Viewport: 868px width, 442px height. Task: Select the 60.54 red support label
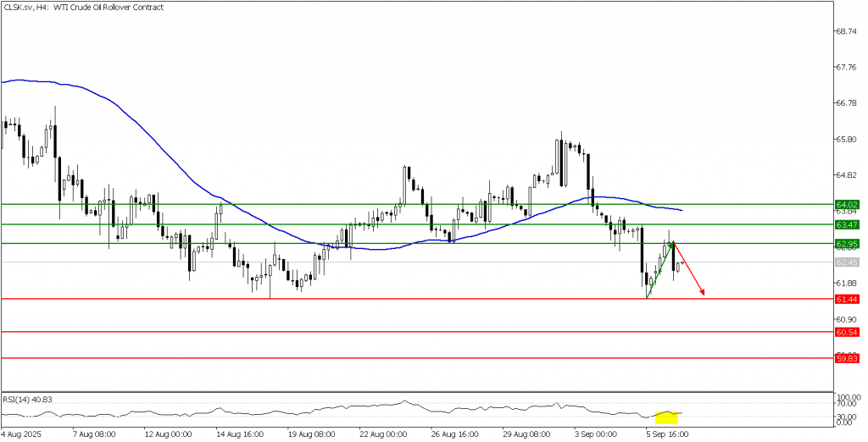848,332
